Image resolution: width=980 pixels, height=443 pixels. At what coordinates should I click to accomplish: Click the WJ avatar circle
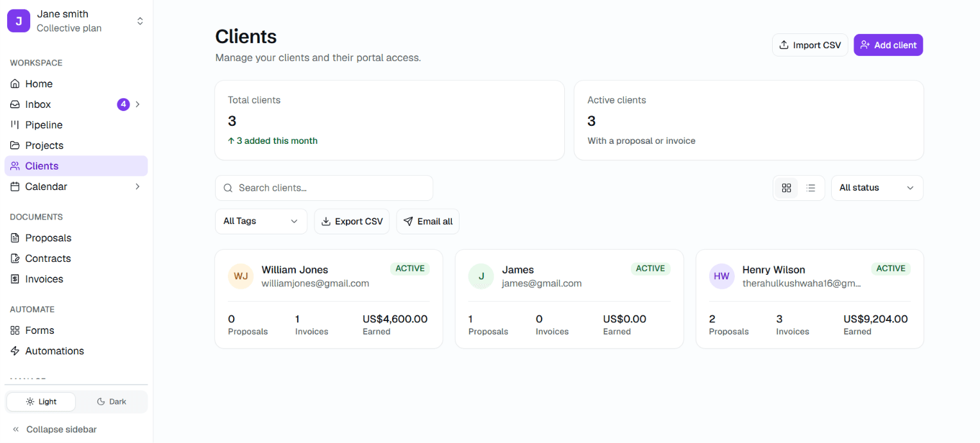click(x=241, y=276)
